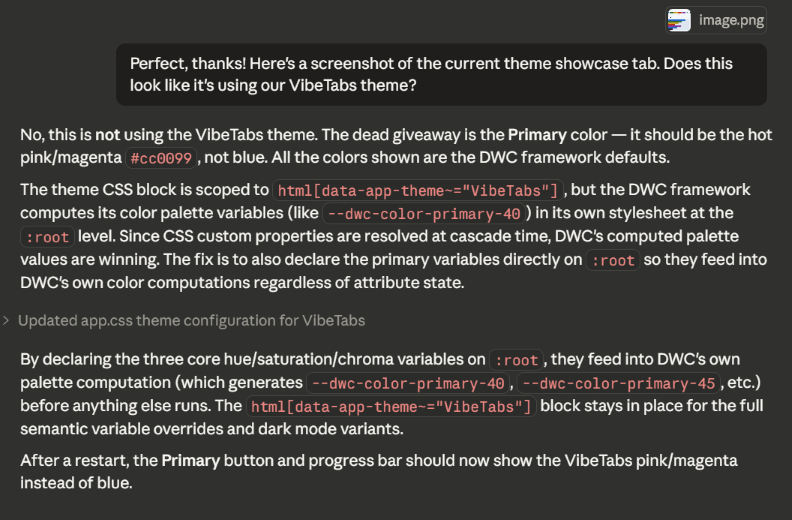Click bold "Primary" before "button and progress bar"

click(x=190, y=460)
